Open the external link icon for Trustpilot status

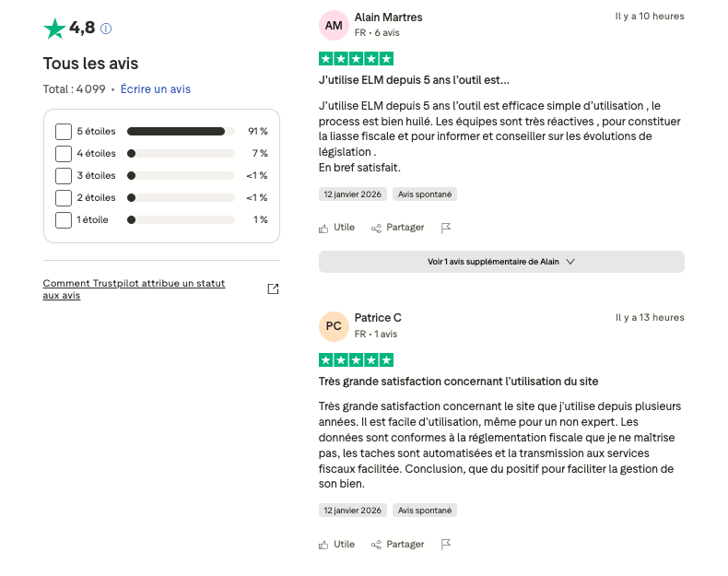273,289
